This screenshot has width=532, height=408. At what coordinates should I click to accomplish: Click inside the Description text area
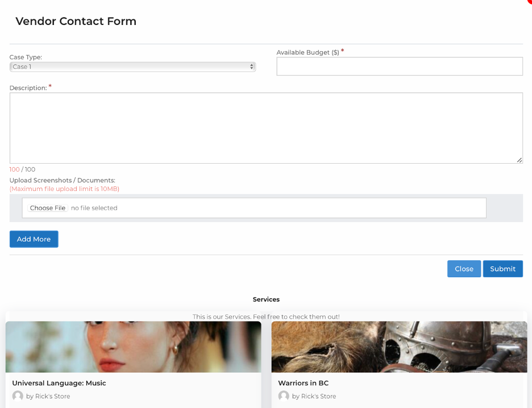click(266, 128)
